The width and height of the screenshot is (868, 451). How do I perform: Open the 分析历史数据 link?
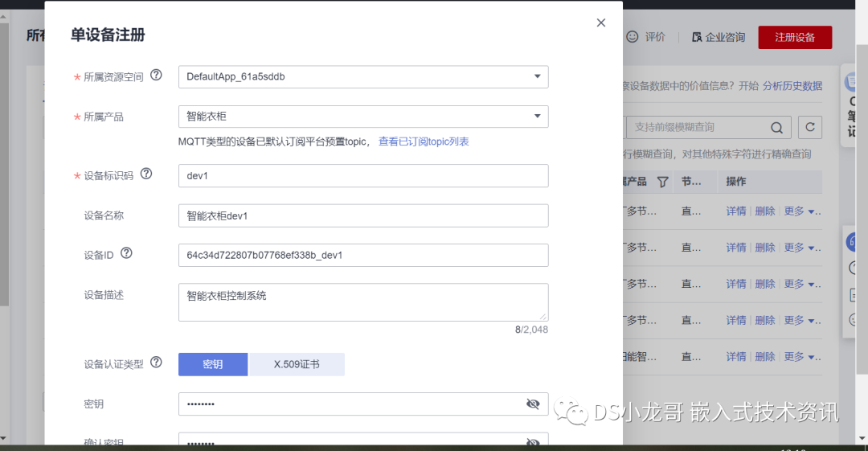792,86
